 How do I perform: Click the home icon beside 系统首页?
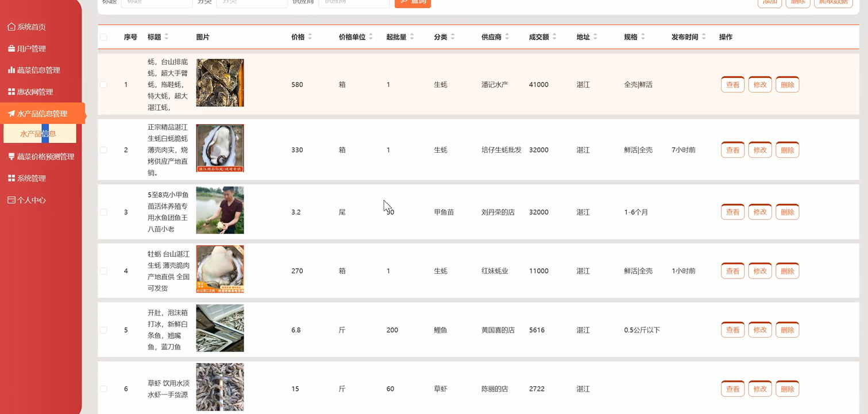click(11, 27)
